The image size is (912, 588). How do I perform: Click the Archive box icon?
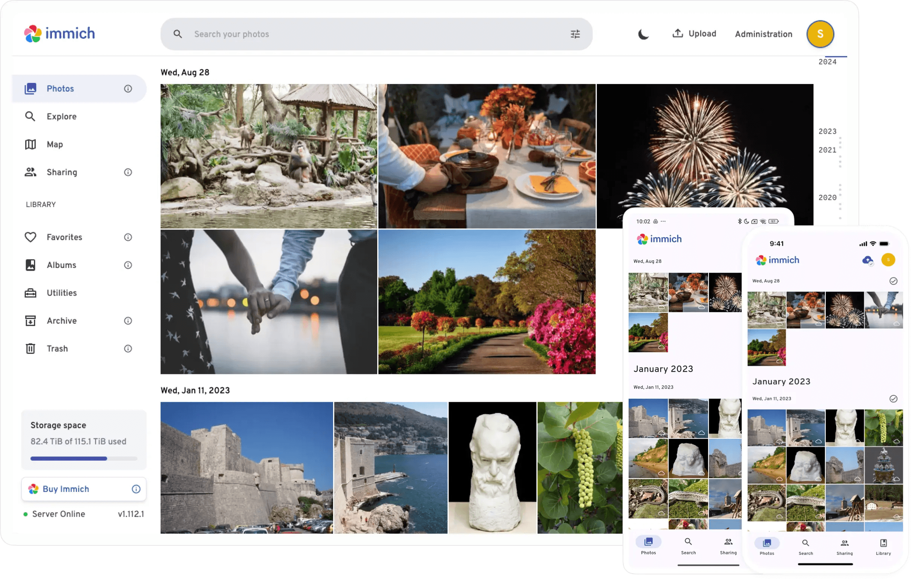[31, 321]
